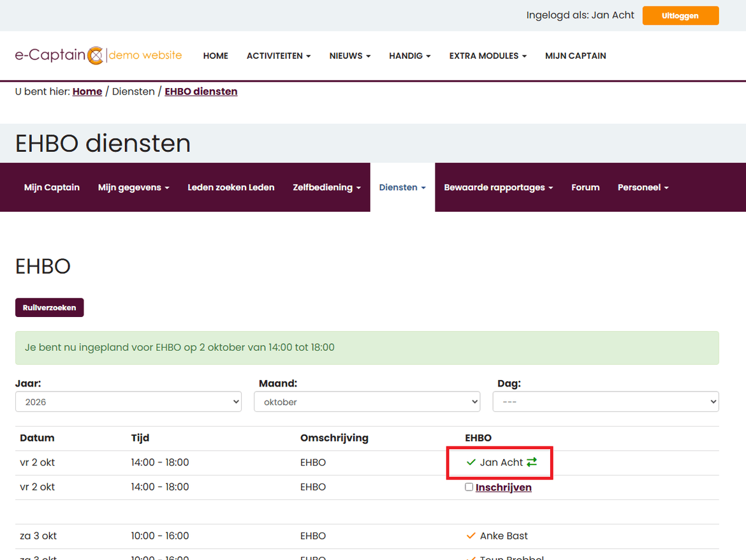Screen dimensions: 746x560
Task: Click the Uitloggen button
Action: point(680,16)
